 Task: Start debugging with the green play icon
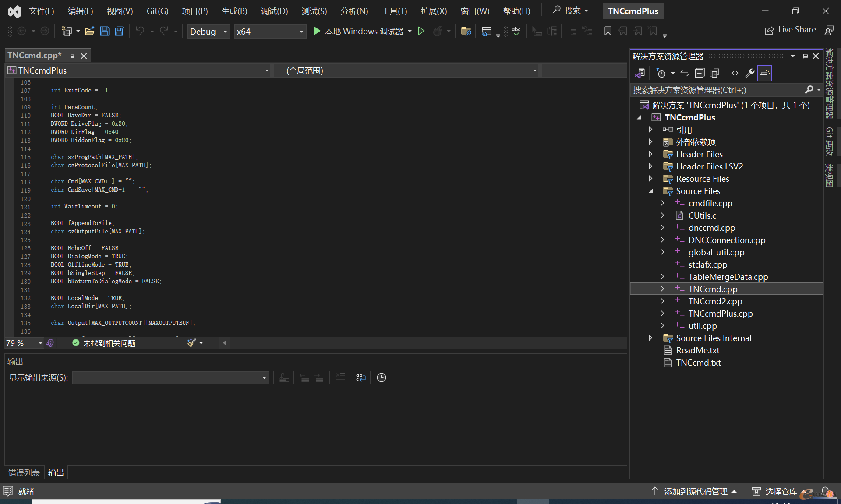pyautogui.click(x=317, y=31)
